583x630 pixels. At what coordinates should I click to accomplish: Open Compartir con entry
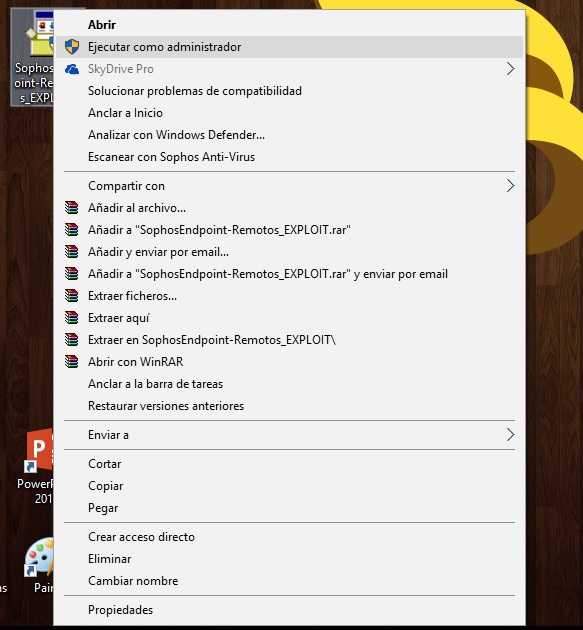(x=289, y=186)
